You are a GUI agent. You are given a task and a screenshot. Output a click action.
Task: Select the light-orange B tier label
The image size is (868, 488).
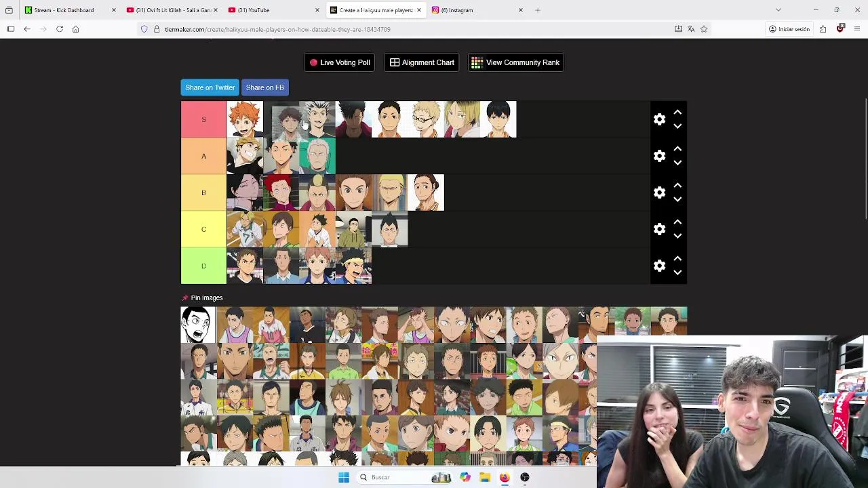[203, 192]
